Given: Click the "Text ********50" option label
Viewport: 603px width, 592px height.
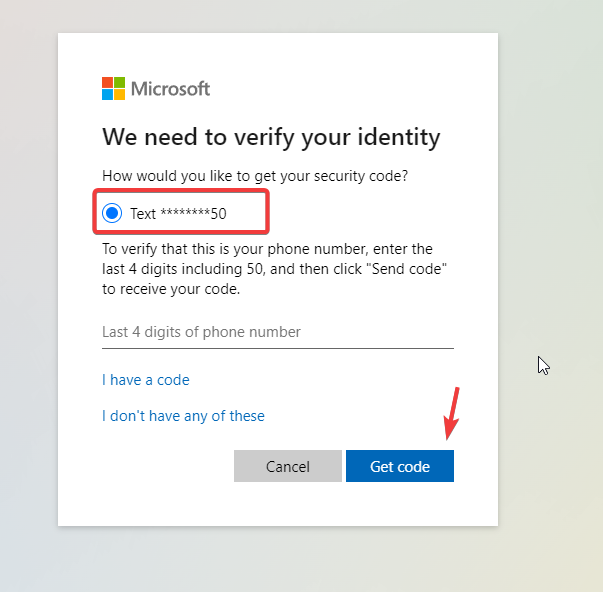Looking at the screenshot, I should coord(178,213).
